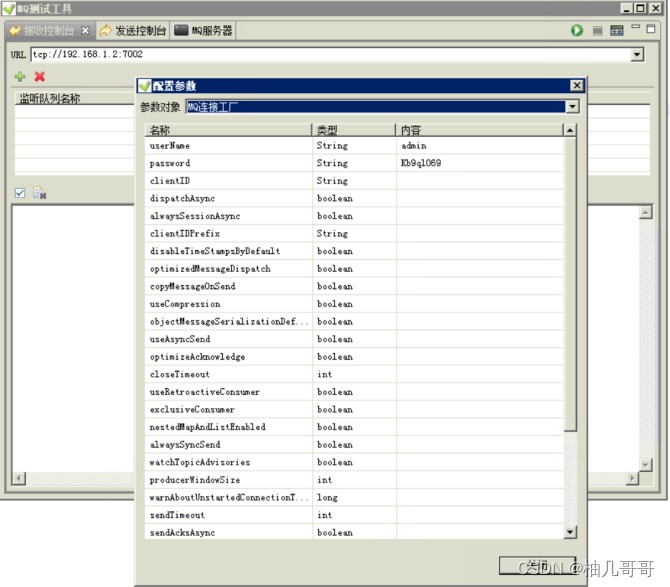Image resolution: width=670 pixels, height=587 pixels.
Task: Select the copyMessageOnSend row
Action: coord(354,286)
